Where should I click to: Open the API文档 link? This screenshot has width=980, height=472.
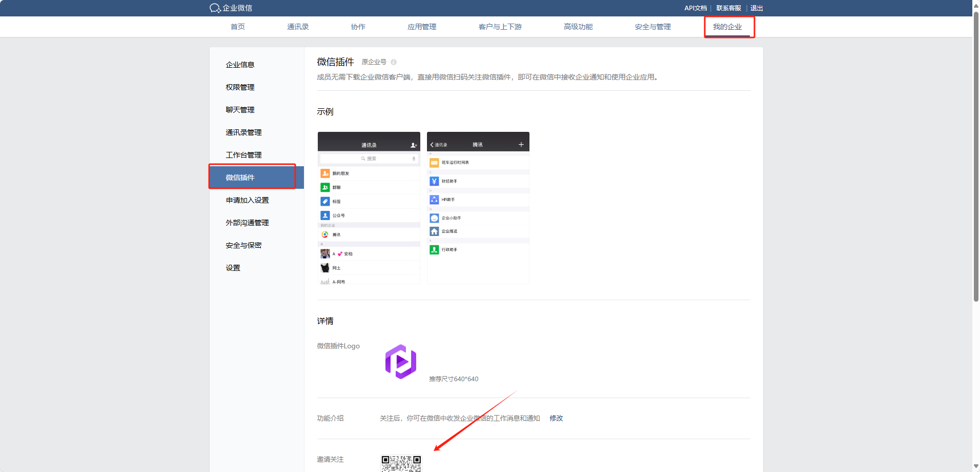point(695,8)
